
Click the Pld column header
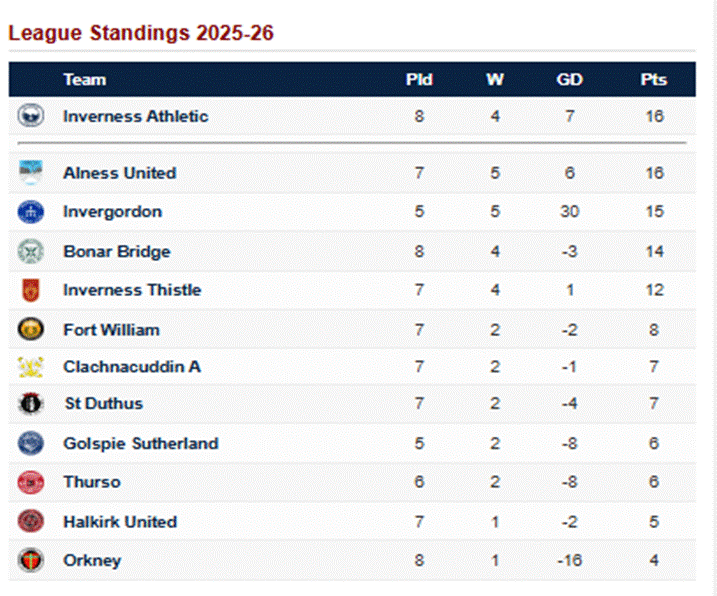pos(419,80)
